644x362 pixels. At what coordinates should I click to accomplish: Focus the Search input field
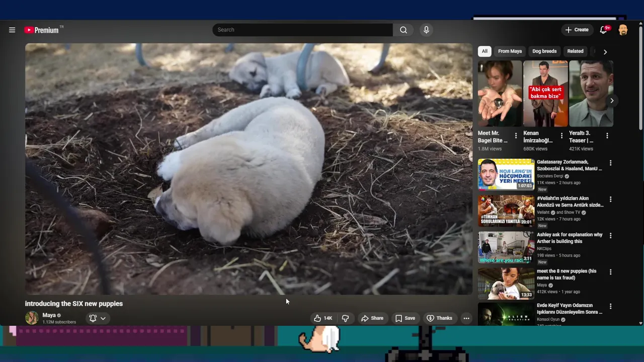[x=302, y=30]
